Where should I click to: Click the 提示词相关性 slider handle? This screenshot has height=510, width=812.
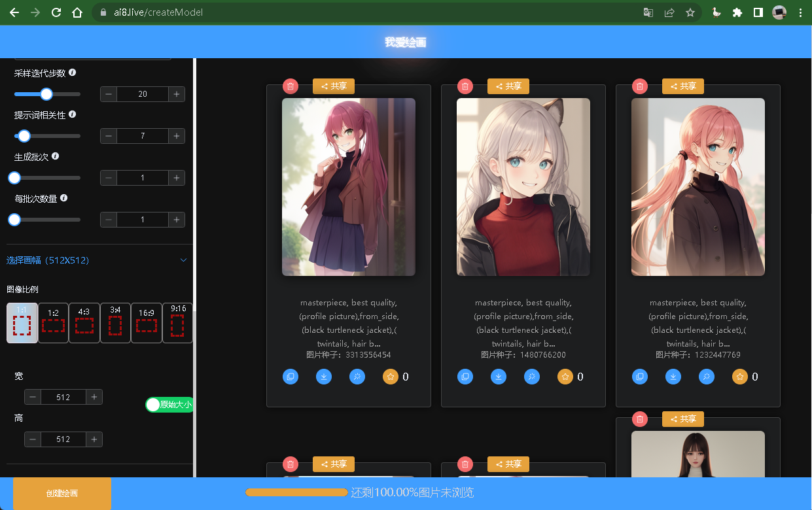24,136
